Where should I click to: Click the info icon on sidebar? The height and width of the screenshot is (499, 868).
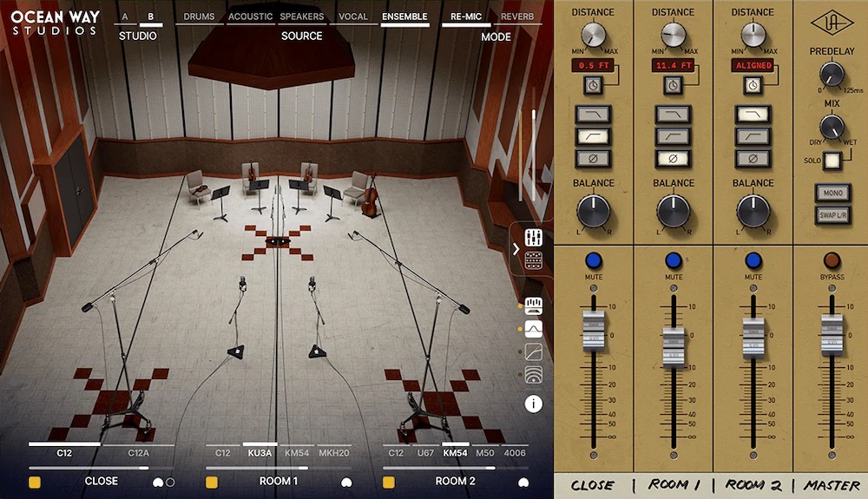(534, 404)
